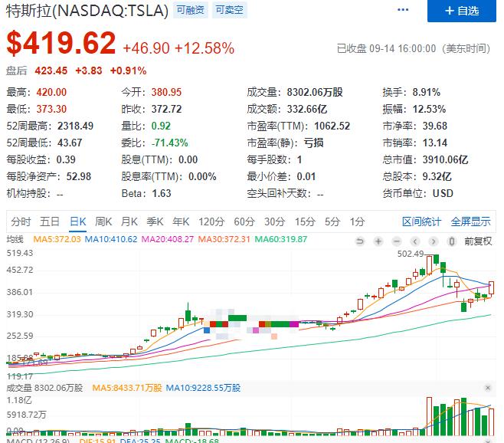
Task: Click the MA20:408.27 indicator label
Action: click(168, 239)
